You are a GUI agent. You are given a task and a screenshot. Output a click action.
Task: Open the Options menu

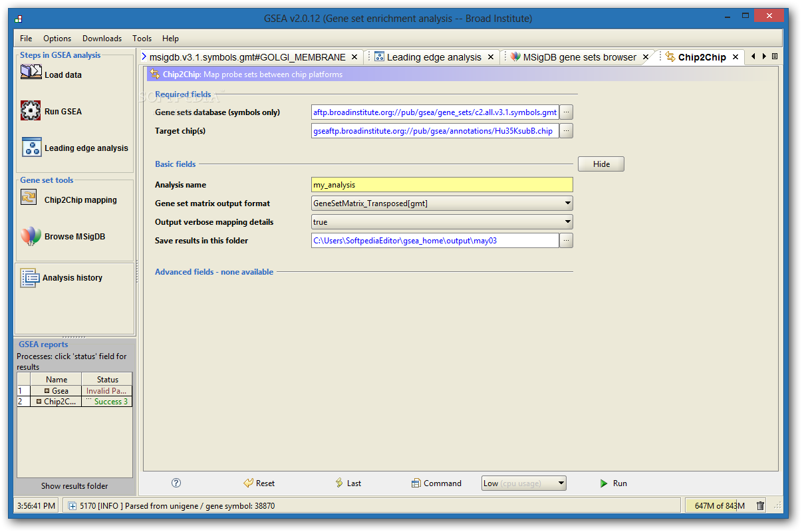(57, 39)
